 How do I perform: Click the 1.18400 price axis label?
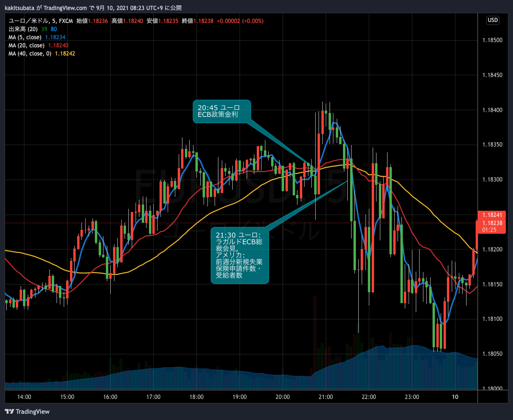(492, 110)
